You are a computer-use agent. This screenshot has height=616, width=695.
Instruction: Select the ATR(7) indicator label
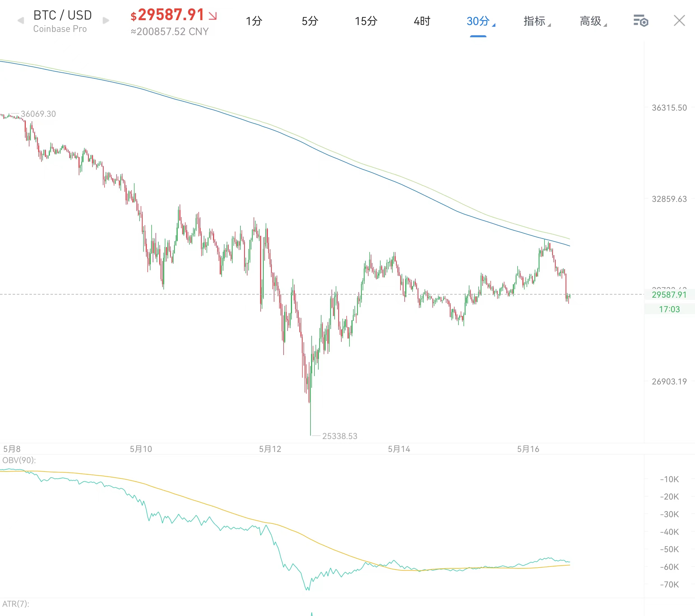16,604
